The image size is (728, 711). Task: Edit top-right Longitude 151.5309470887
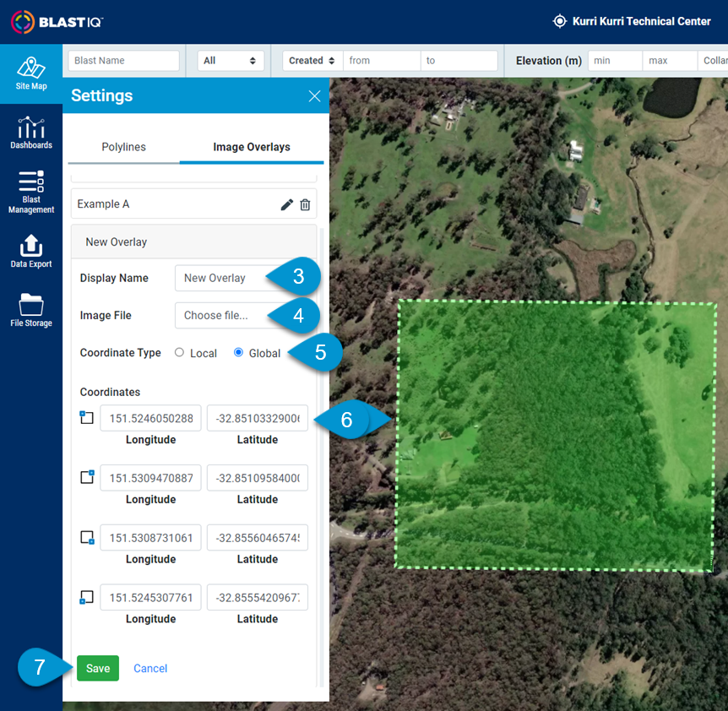[x=151, y=478]
